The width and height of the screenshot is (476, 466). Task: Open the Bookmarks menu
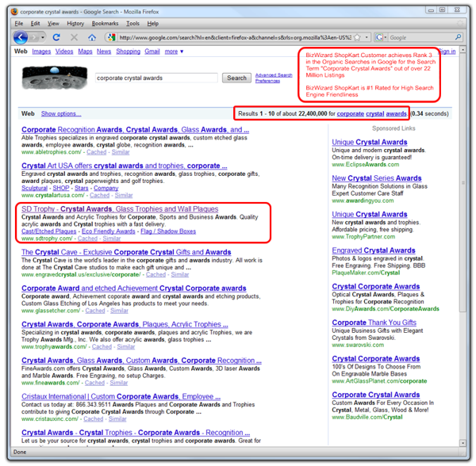click(105, 23)
